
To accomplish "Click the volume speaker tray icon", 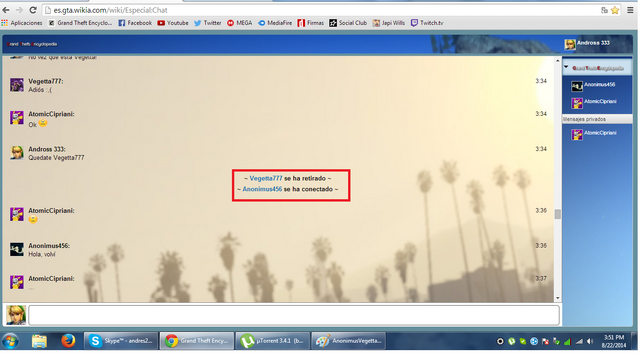I will (590, 341).
